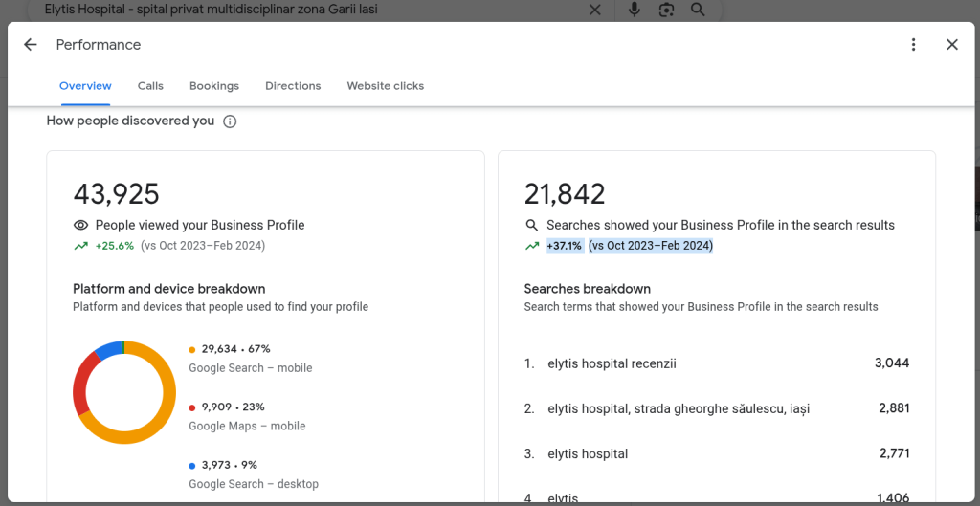Image resolution: width=980 pixels, height=506 pixels.
Task: Open the three-dot more options menu
Action: [x=913, y=45]
